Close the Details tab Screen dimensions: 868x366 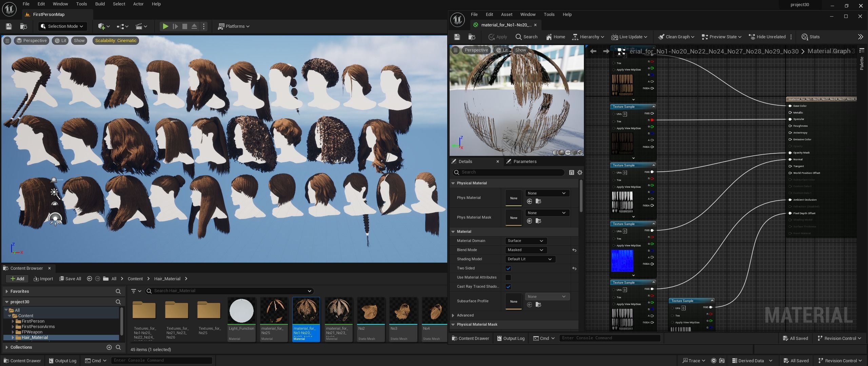497,162
